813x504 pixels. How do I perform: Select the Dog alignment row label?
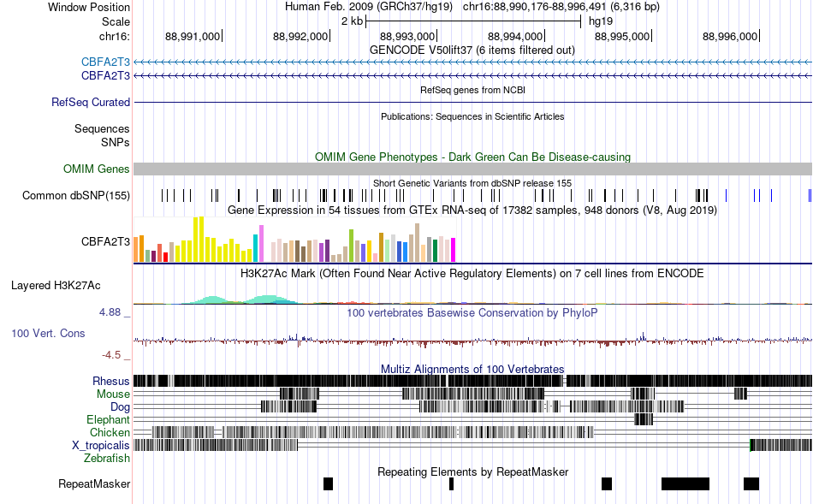[x=120, y=407]
